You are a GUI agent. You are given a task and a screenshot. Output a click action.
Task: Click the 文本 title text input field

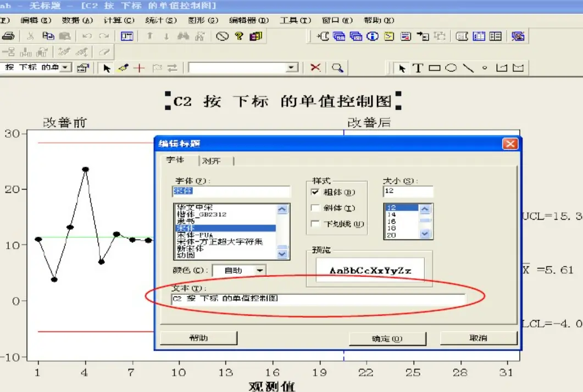point(318,299)
